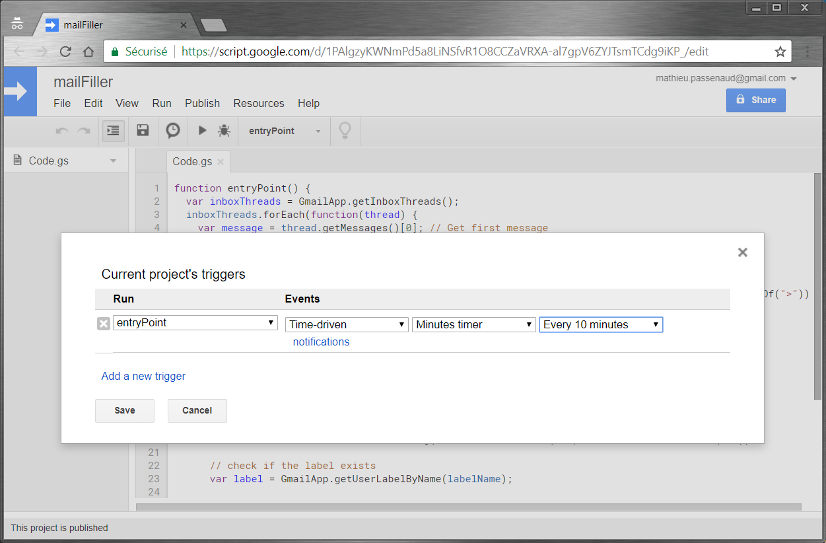826x543 pixels.
Task: Click the browser address bar URL
Action: (445, 52)
